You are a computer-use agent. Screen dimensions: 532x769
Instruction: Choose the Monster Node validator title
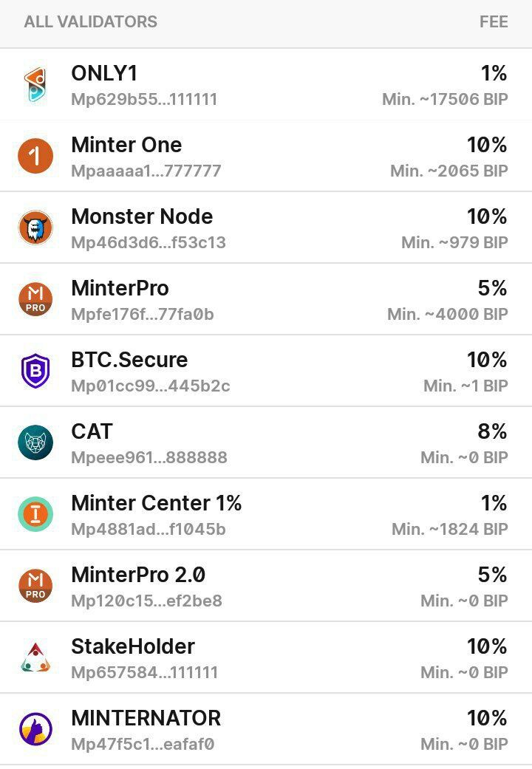(x=142, y=216)
